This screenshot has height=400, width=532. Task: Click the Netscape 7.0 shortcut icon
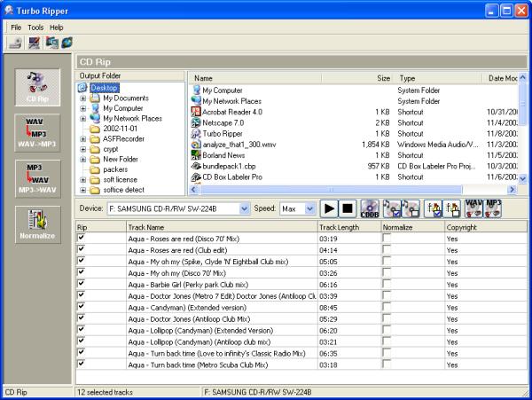[x=196, y=122]
